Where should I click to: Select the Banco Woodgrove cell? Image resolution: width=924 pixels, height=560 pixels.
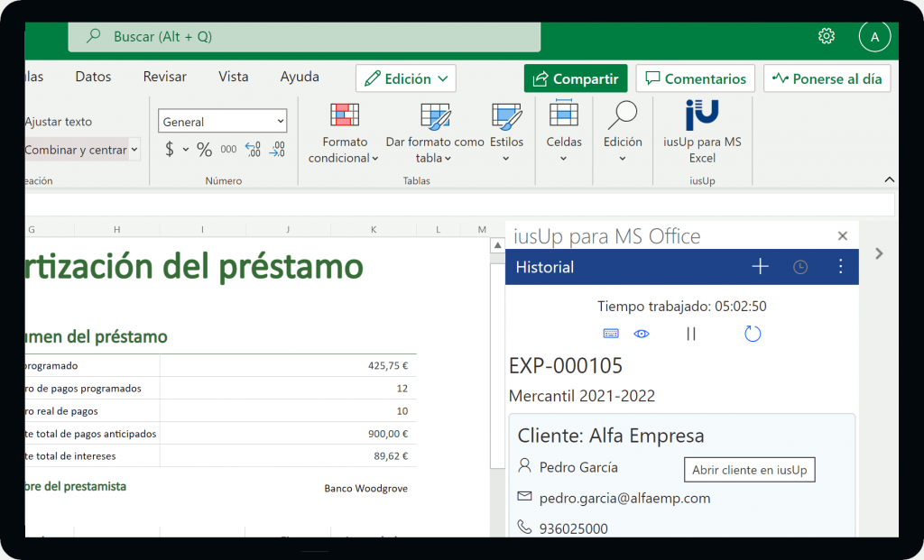pos(366,488)
